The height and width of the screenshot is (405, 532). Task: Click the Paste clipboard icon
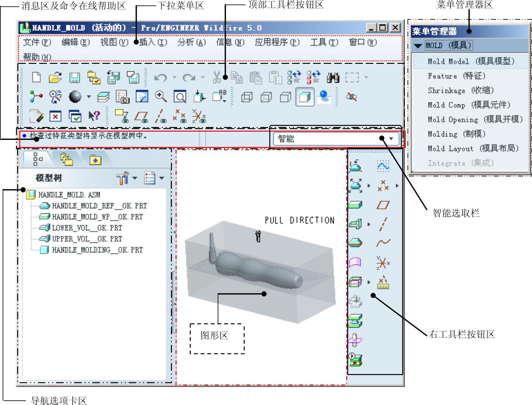(256, 78)
